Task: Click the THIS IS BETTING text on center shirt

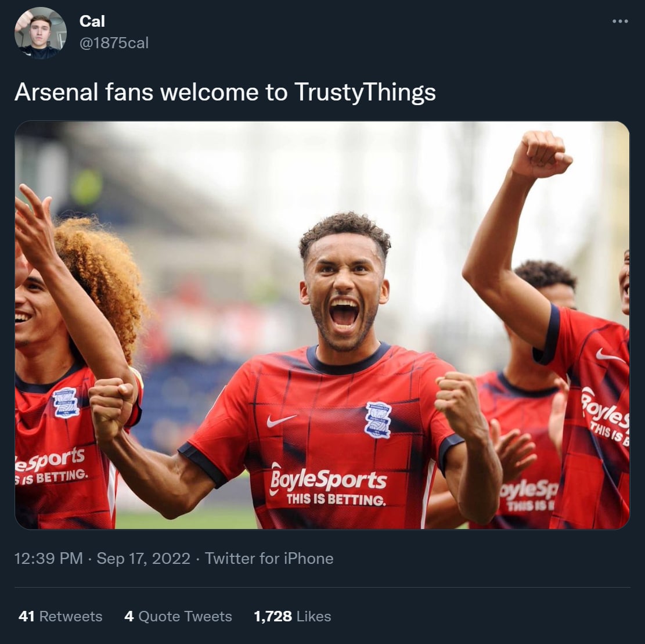Action: pyautogui.click(x=336, y=499)
